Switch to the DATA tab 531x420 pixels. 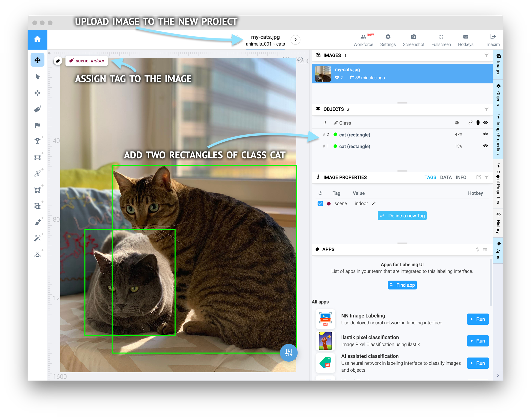pyautogui.click(x=446, y=177)
